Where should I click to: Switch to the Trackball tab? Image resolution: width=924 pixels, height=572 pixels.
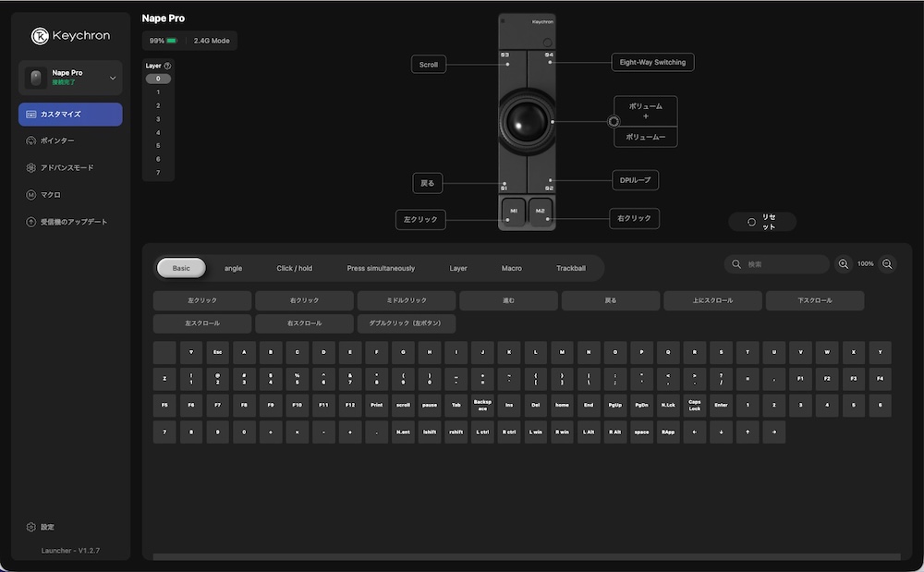(571, 268)
